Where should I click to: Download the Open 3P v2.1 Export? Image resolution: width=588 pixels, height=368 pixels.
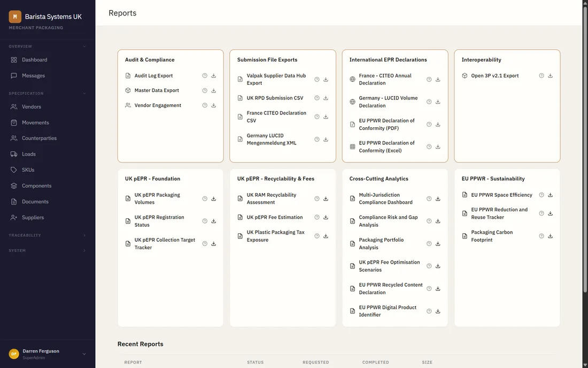pos(550,75)
